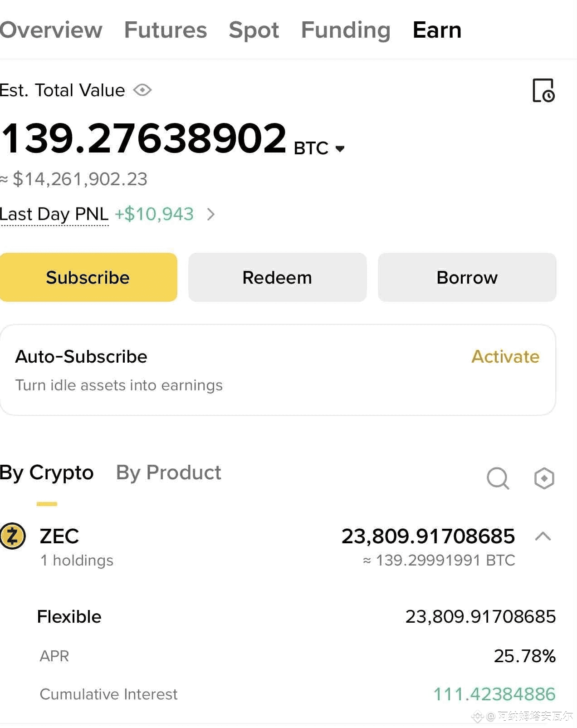577x728 pixels.
Task: Open the search magnifier icon
Action: pos(498,478)
